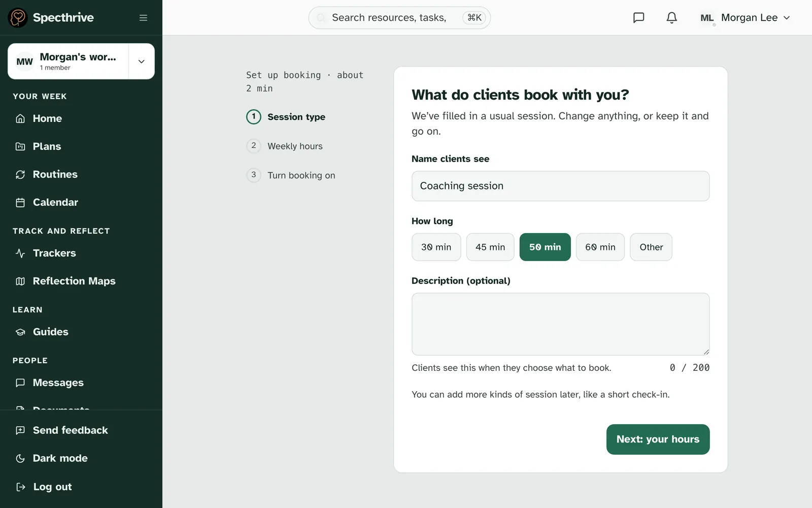Open Morgan's workspace card

click(x=68, y=61)
